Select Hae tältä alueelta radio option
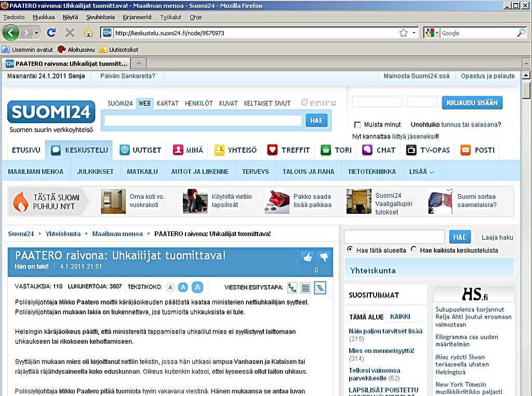Viewport: 532px width, 396px height. click(x=350, y=249)
